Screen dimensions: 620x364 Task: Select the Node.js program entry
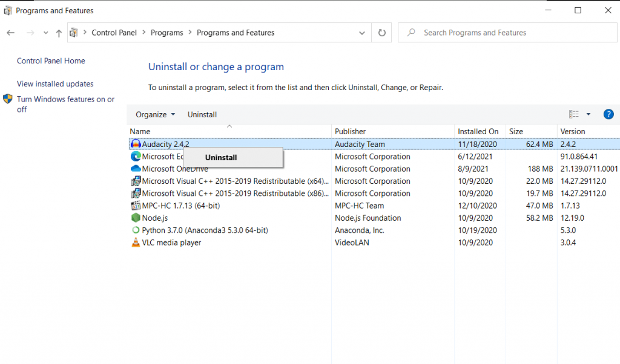[154, 218]
